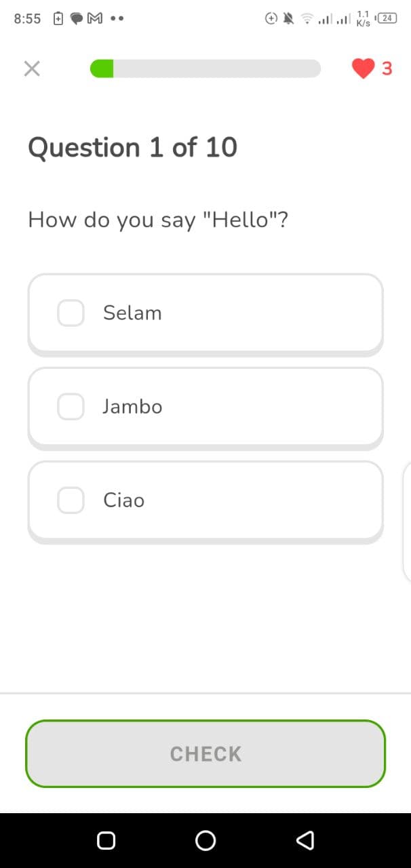Open the Gmail notification icon
The image size is (411, 868).
(x=94, y=18)
